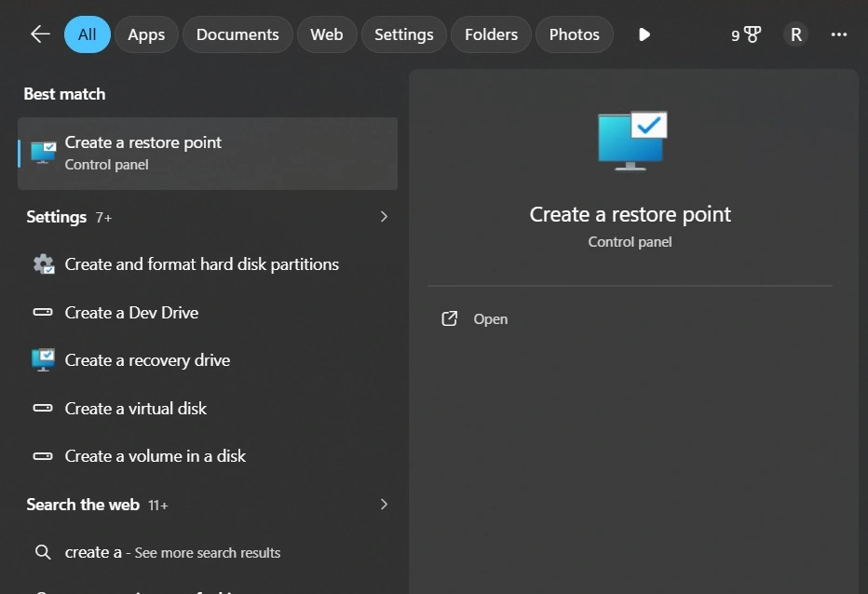Click the gear icon beside hard disk partitions

tap(43, 264)
